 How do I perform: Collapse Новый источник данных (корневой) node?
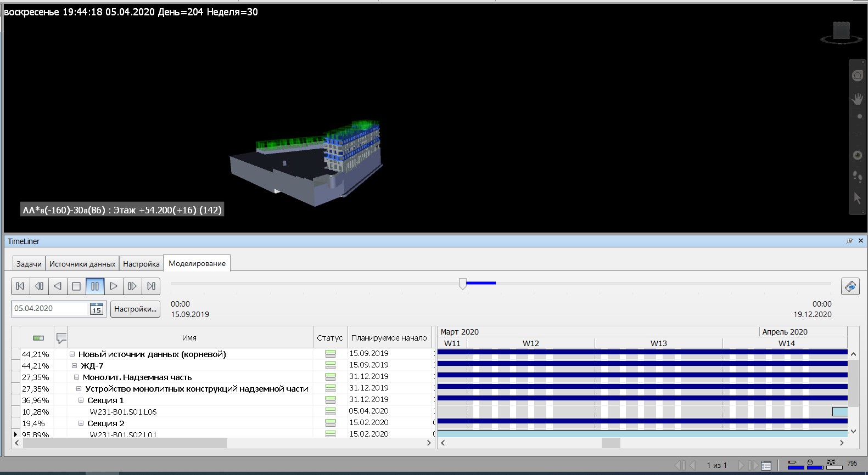click(x=72, y=354)
